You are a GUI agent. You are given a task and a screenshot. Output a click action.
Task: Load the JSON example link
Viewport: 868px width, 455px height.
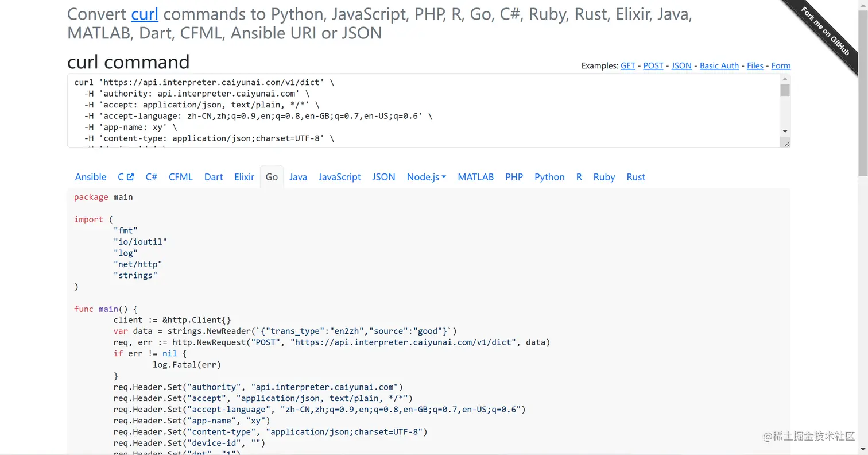(x=681, y=66)
